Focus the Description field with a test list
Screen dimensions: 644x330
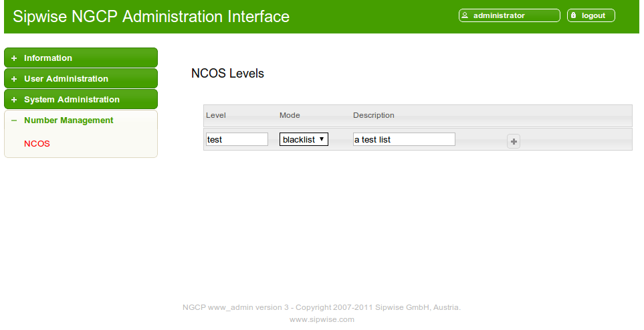click(x=404, y=139)
